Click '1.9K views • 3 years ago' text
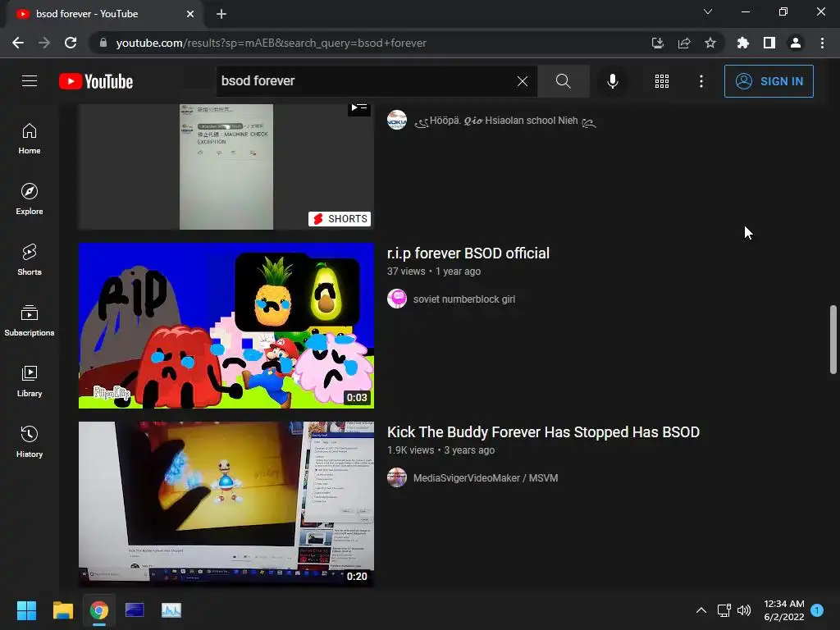Image resolution: width=840 pixels, height=630 pixels. (441, 450)
